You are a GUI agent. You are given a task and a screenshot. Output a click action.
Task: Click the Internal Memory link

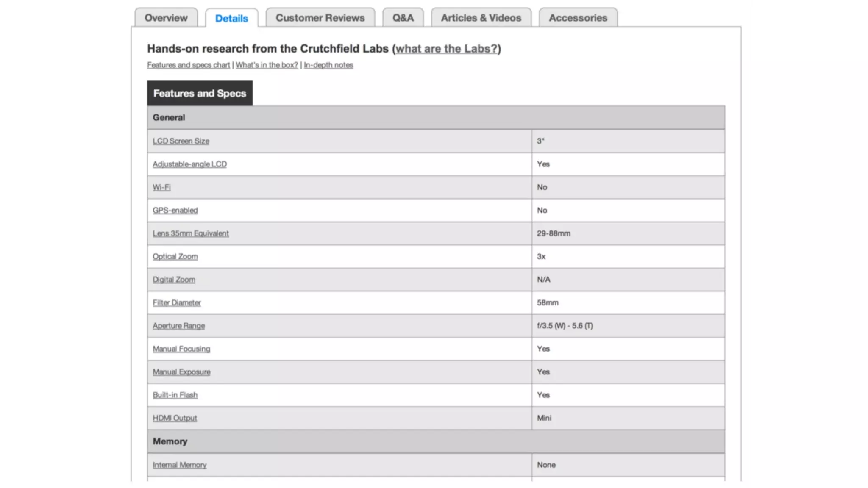point(179,465)
